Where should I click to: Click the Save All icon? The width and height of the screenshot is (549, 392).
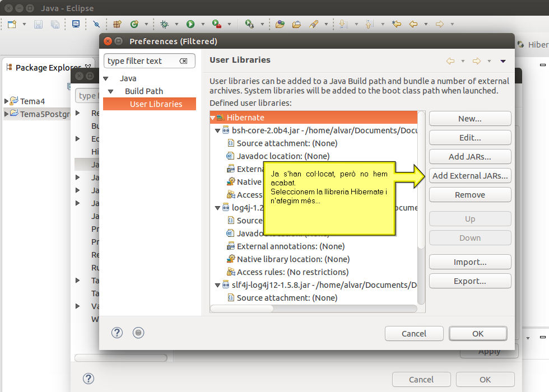(55, 24)
